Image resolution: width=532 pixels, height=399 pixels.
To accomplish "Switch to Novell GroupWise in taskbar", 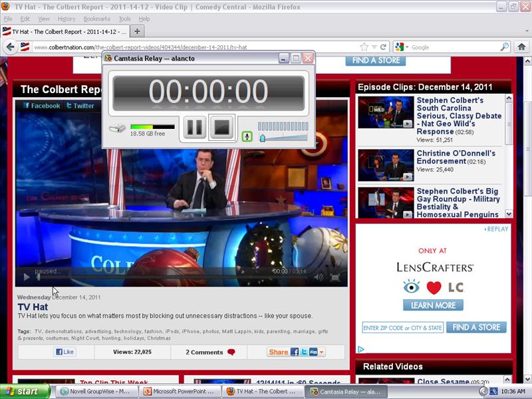I will tap(96, 392).
